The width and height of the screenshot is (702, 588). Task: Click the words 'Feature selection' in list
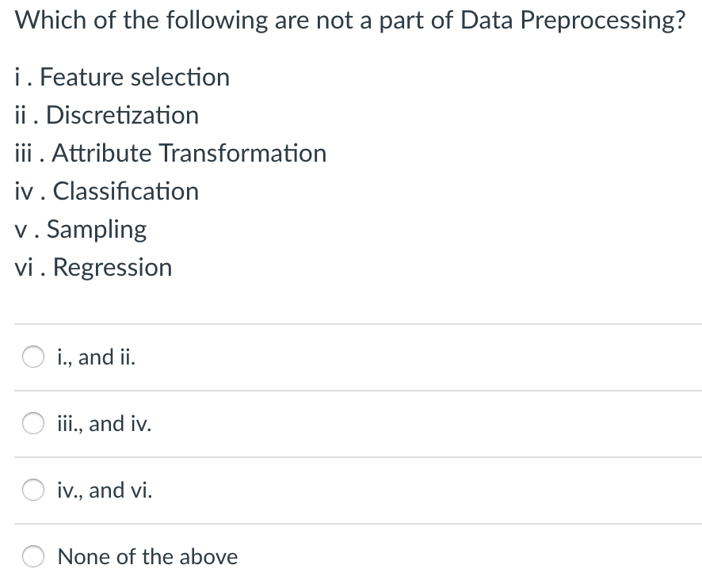(135, 78)
